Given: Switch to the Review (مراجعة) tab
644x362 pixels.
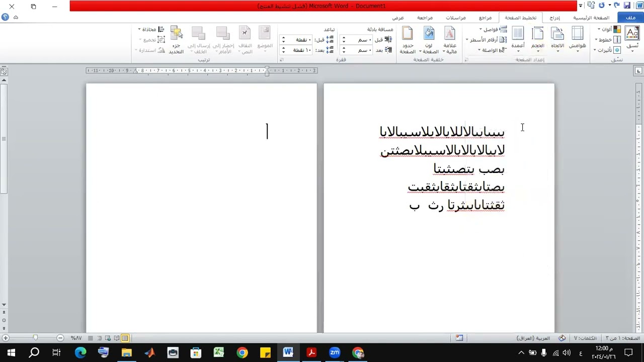Looking at the screenshot, I should point(425,18).
